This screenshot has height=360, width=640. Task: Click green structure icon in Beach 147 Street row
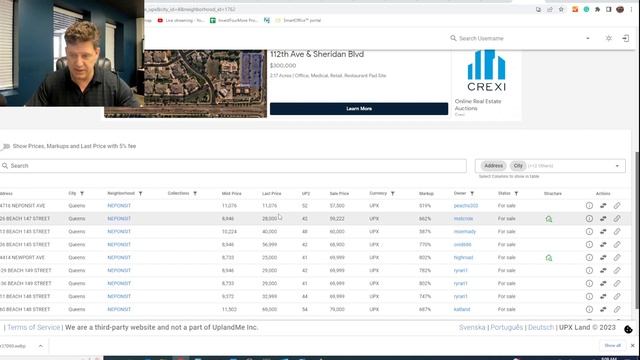pos(549,219)
